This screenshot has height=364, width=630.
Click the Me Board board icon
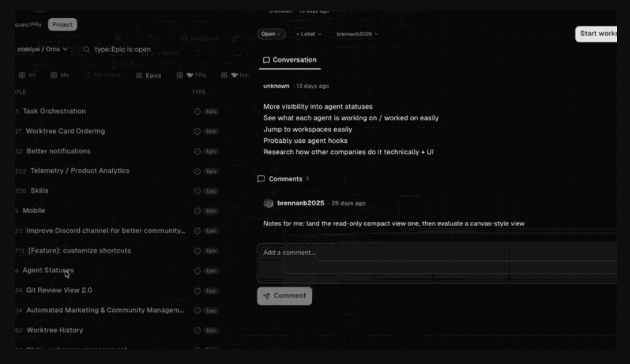(87, 75)
